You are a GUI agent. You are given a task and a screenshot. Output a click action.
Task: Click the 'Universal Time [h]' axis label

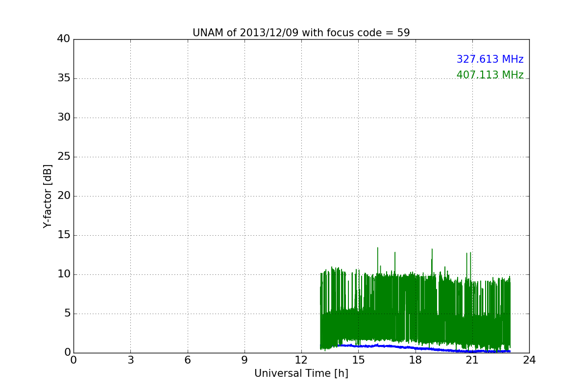click(x=301, y=373)
